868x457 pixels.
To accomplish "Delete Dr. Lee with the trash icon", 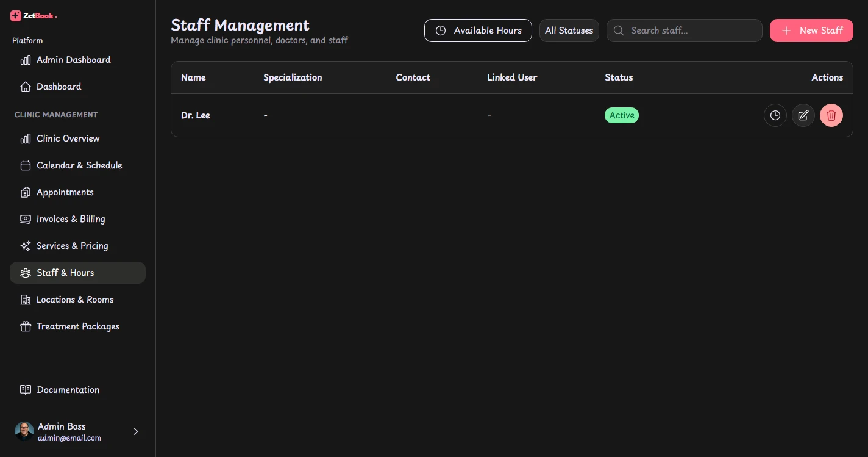I will point(831,115).
